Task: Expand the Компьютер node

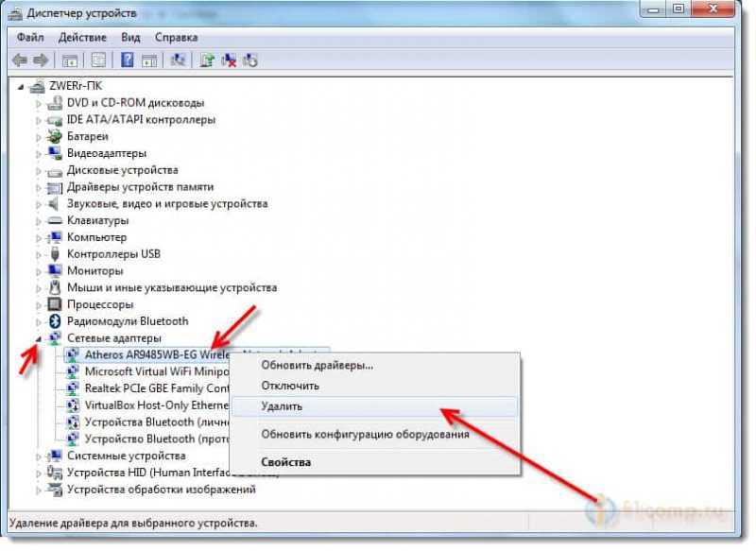Action: (39, 237)
